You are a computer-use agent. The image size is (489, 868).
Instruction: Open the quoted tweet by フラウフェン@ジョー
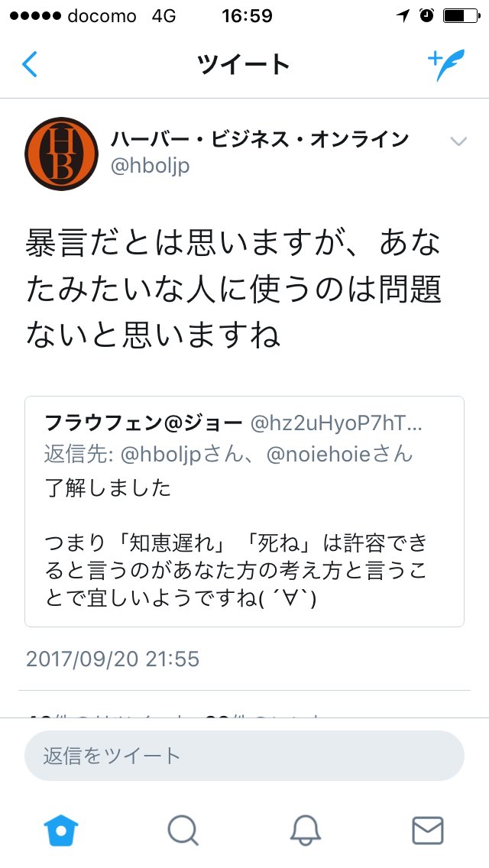pos(244,511)
